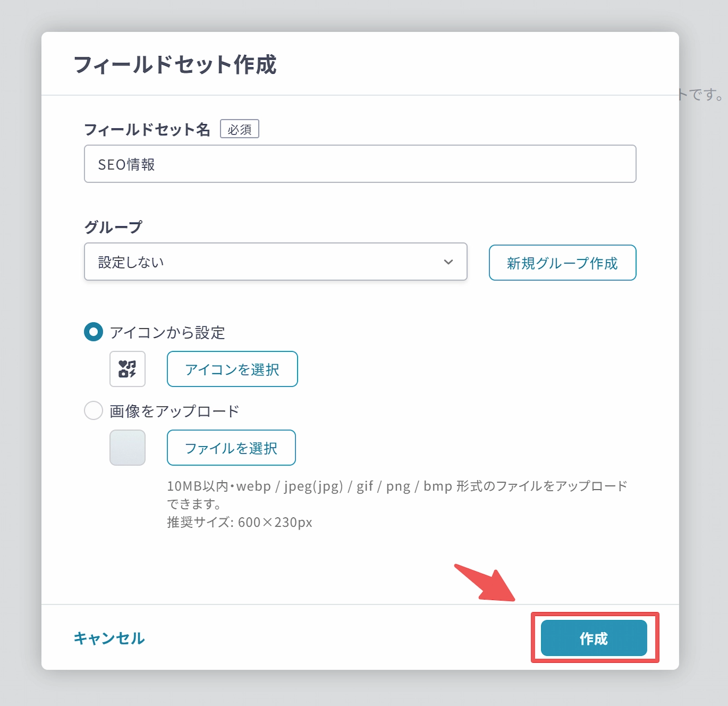Click the フィールドセット作成 dialog title
Viewport: 728px width, 706px height.
175,64
